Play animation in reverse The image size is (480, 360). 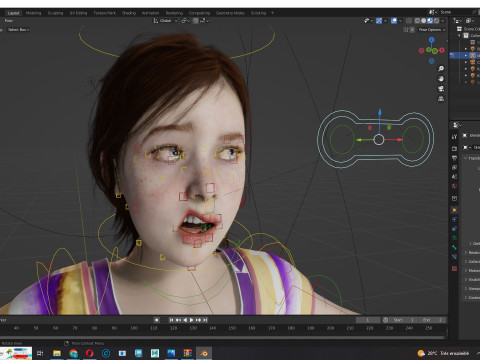[x=185, y=320]
